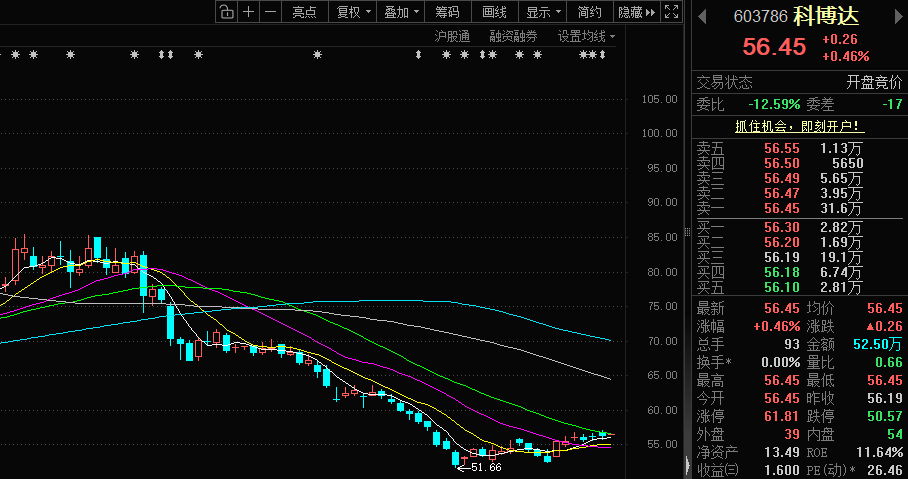Toggle the 亮点 highlights button
This screenshot has height=479, width=908.
[x=304, y=12]
